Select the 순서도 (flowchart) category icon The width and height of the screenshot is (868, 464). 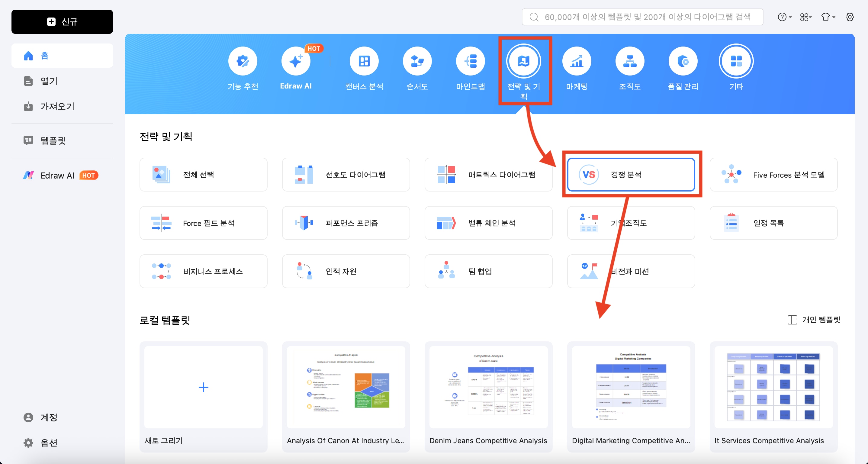(417, 61)
